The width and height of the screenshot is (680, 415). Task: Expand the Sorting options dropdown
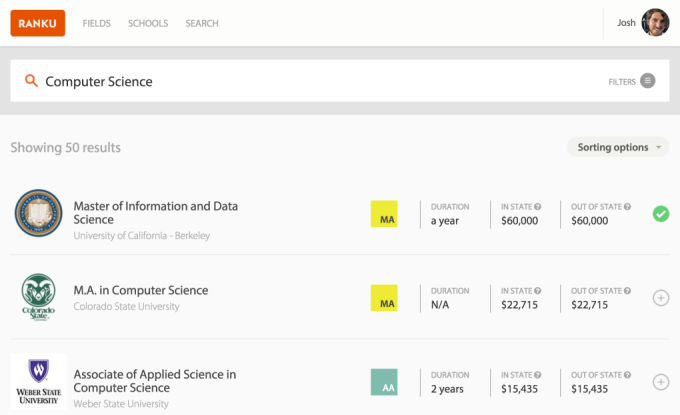618,147
